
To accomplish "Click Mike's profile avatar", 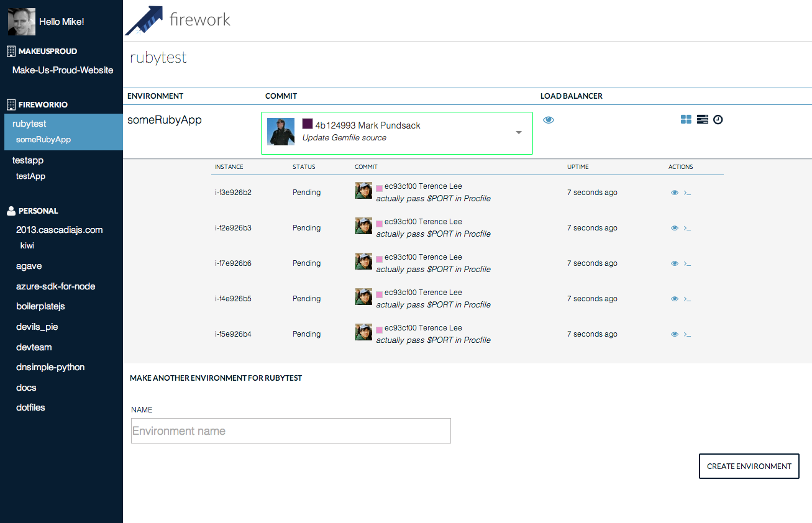I will click(x=21, y=21).
